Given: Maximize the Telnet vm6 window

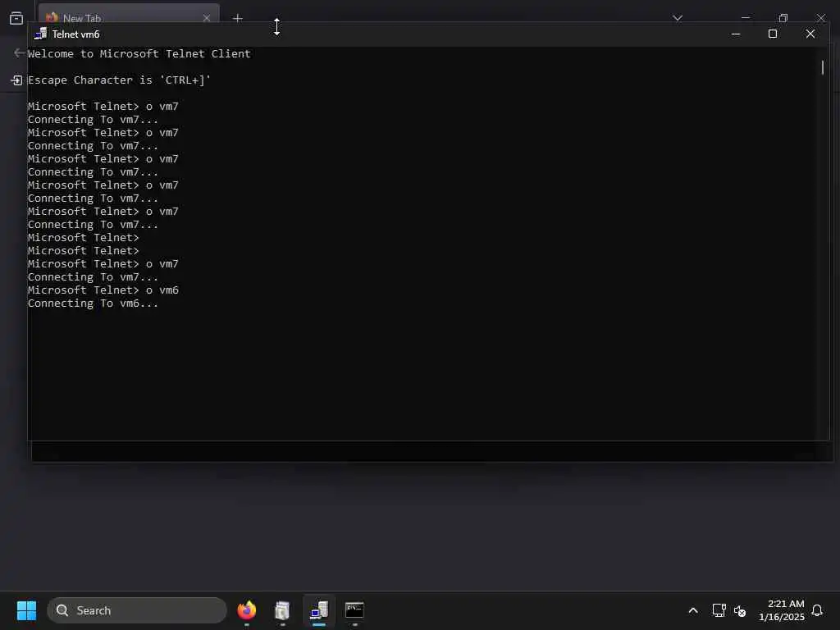Looking at the screenshot, I should tap(773, 34).
